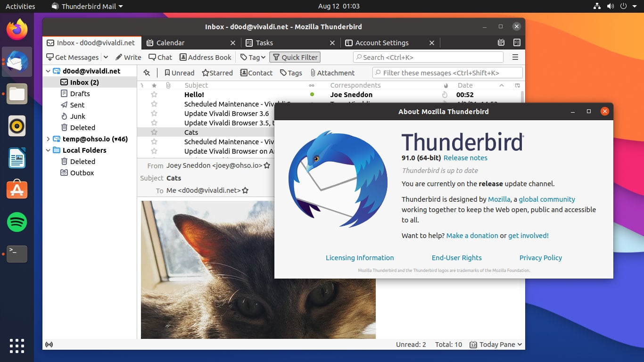
Task: Open the system tray network icon
Action: pyautogui.click(x=597, y=6)
